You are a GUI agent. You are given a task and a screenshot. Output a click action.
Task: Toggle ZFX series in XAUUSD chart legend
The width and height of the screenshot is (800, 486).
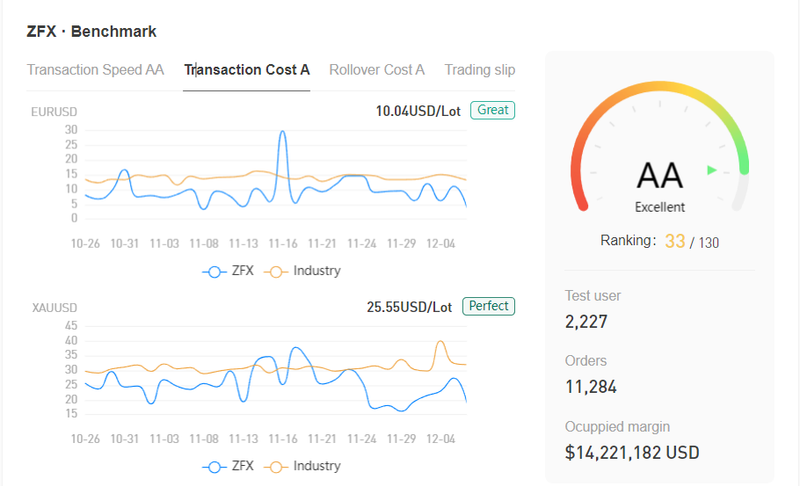228,466
